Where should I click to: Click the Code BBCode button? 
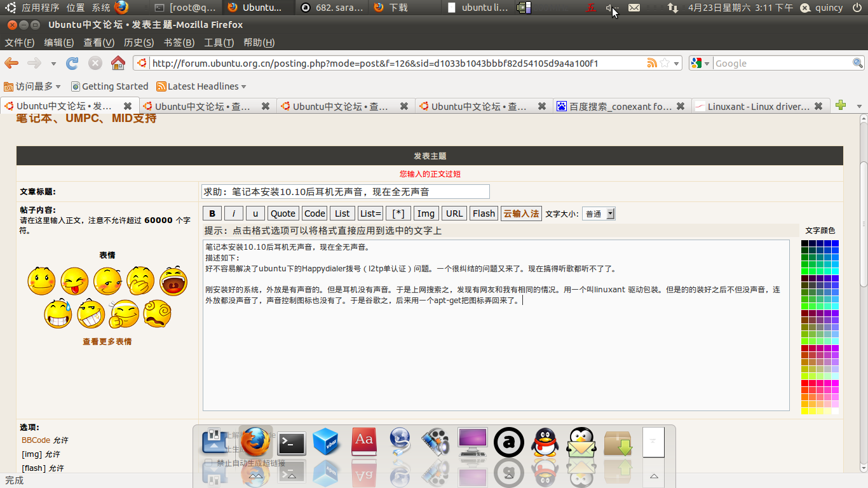pyautogui.click(x=315, y=213)
